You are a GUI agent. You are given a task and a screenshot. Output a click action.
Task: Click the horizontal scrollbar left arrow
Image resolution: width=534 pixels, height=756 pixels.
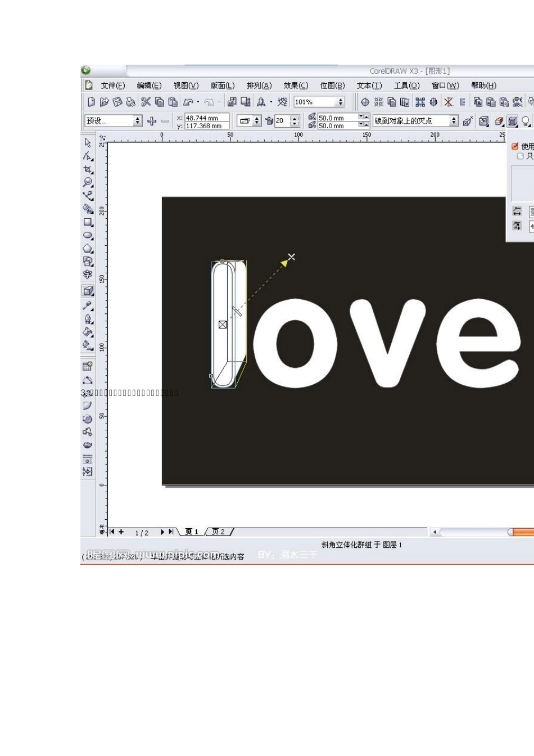point(435,532)
